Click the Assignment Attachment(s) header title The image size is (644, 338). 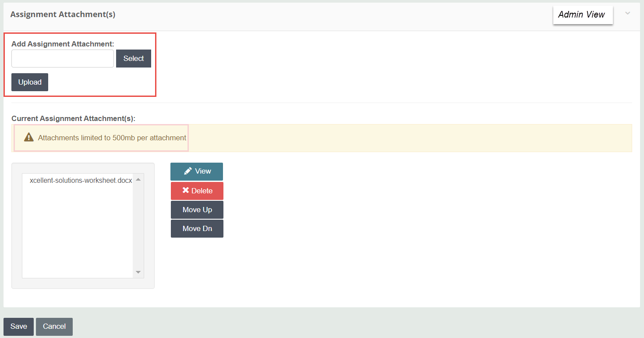(x=63, y=14)
